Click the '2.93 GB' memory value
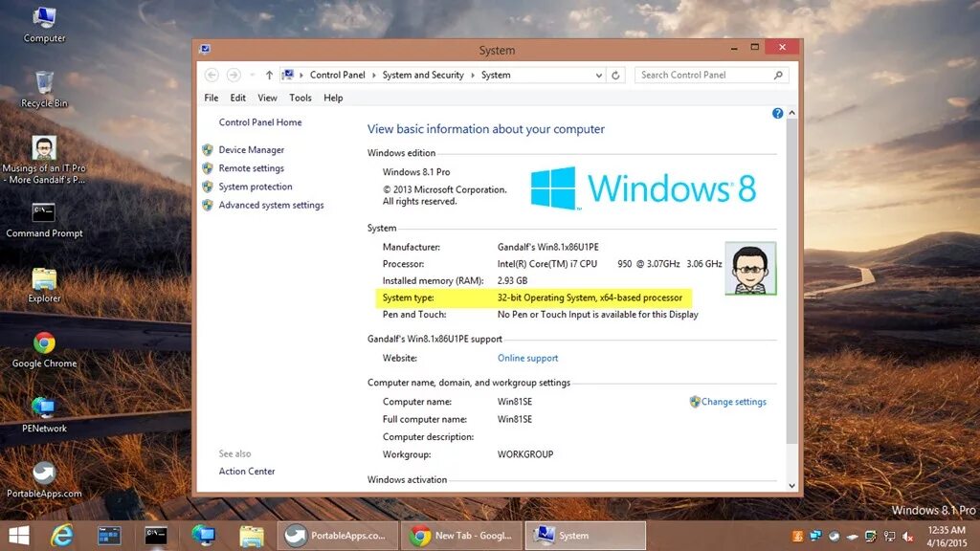The height and width of the screenshot is (551, 980). [513, 280]
